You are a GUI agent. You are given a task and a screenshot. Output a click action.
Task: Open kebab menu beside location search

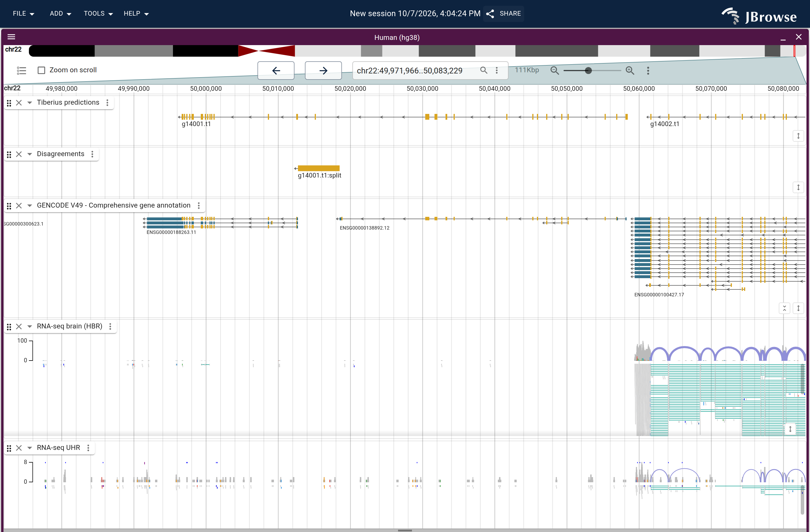(x=497, y=70)
